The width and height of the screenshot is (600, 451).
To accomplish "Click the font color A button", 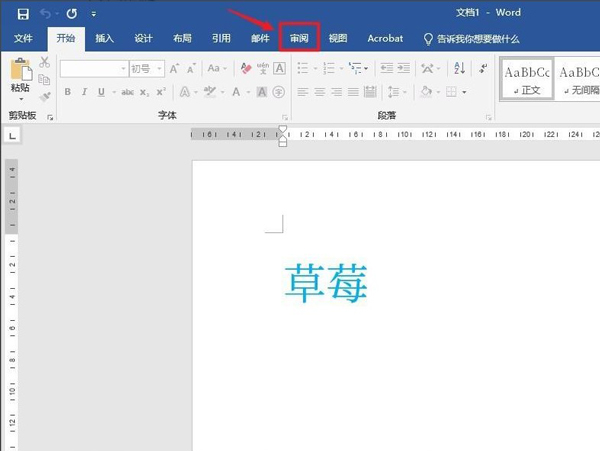I will click(x=236, y=92).
